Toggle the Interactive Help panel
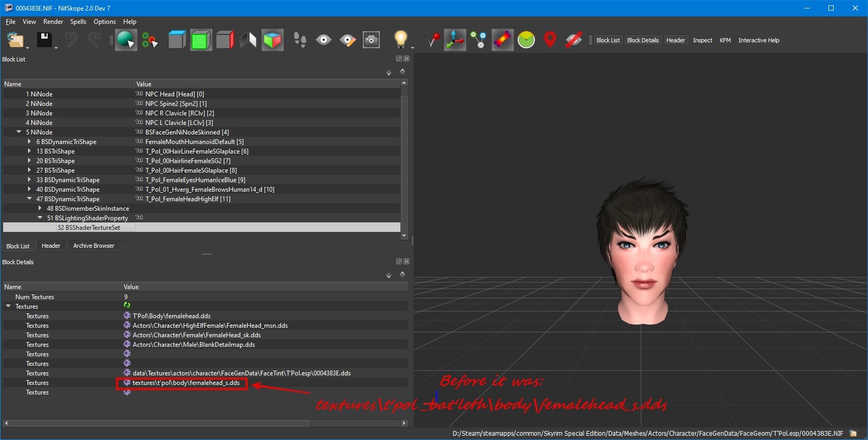The width and height of the screenshot is (868, 440). (x=759, y=40)
